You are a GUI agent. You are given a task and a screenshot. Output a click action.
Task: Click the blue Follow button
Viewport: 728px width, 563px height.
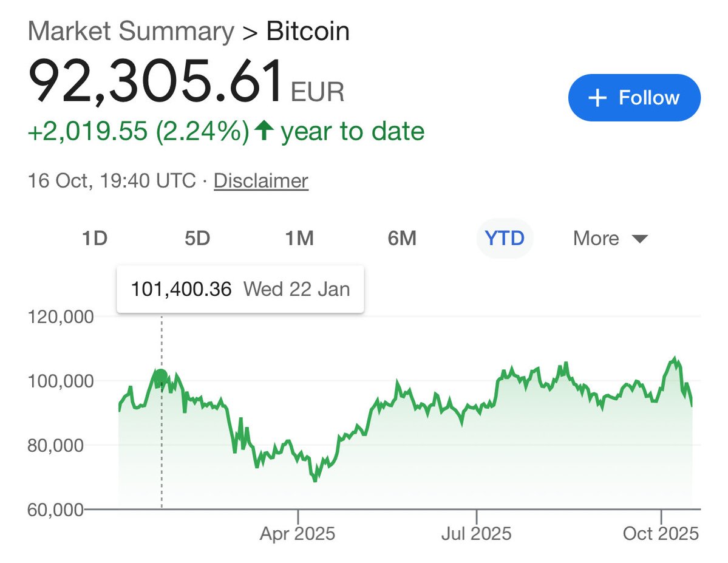click(634, 98)
